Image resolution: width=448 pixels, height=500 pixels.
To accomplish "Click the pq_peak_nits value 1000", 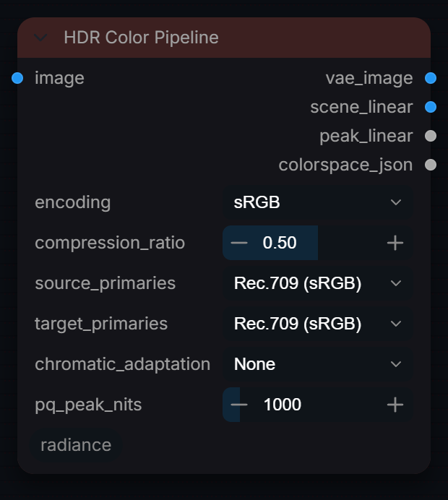I will coord(283,405).
